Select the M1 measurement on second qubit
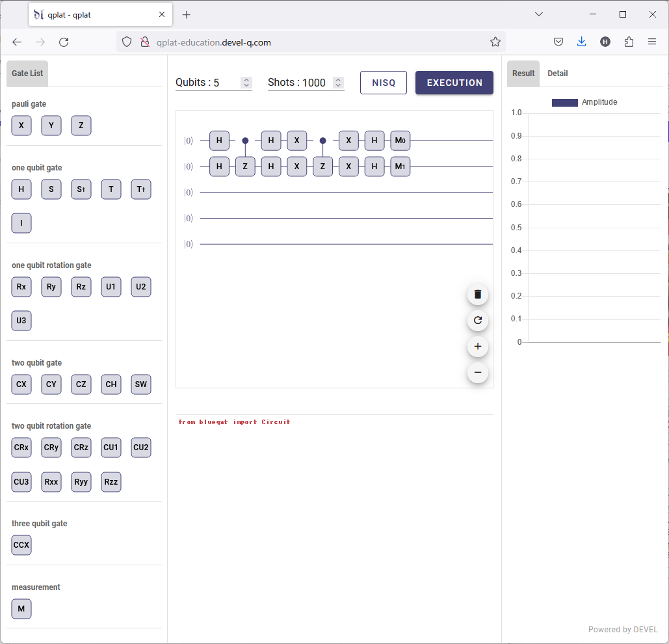This screenshot has width=669, height=644. 400,167
